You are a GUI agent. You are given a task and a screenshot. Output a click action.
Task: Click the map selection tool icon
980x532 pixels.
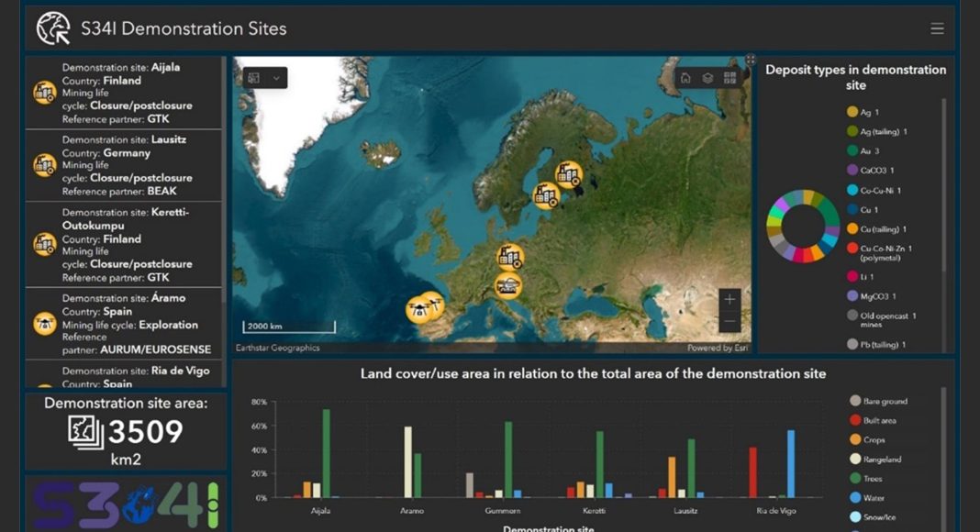click(x=254, y=78)
